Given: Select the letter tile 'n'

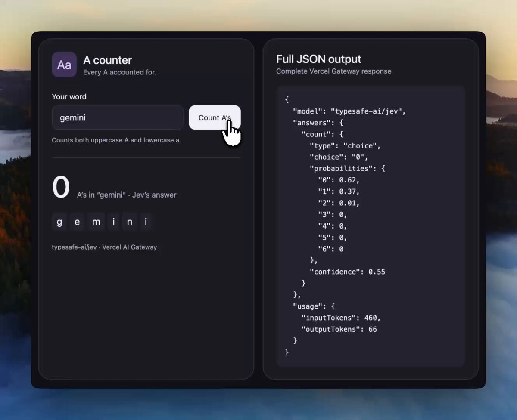Looking at the screenshot, I should coord(129,222).
